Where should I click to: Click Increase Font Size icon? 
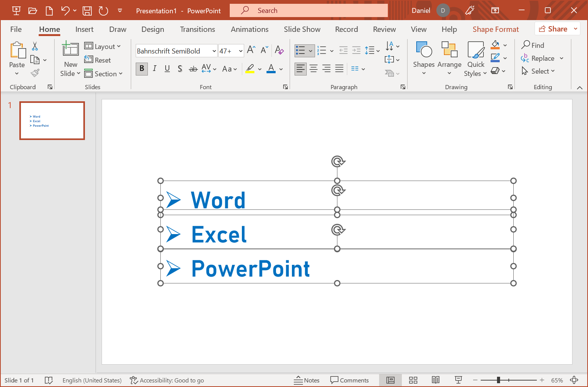point(251,50)
